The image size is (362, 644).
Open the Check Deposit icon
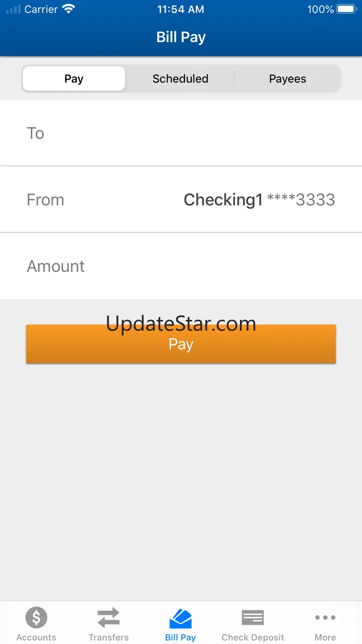pyautogui.click(x=253, y=618)
